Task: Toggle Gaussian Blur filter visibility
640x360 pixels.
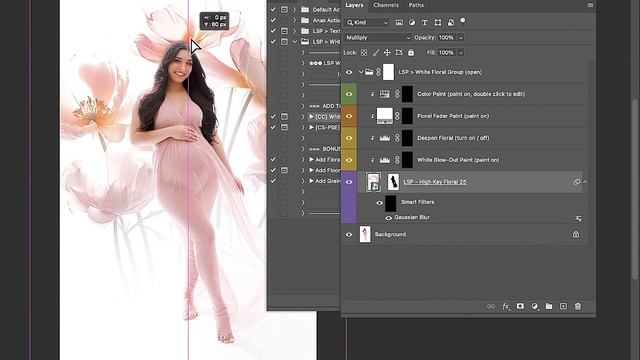Action: (388, 218)
